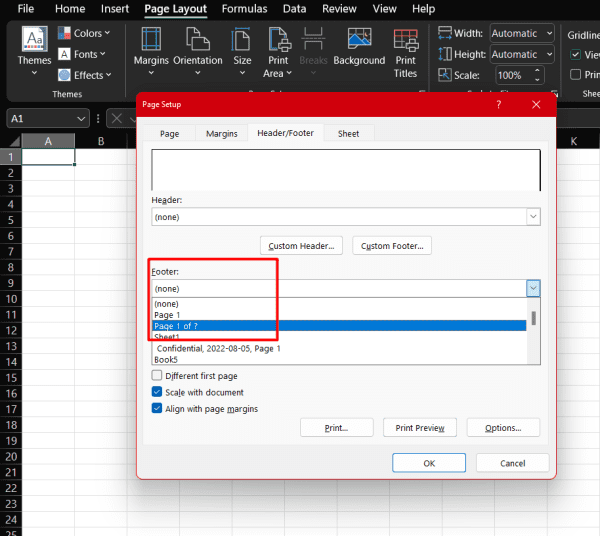Viewport: 600px width, 536px height.
Task: Select column K header
Action: point(574,141)
